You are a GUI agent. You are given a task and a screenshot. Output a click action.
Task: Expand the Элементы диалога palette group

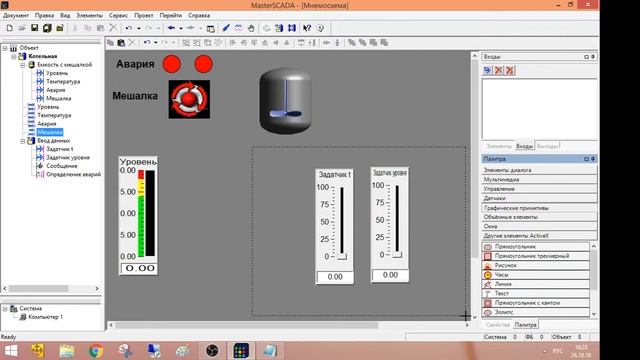tap(539, 170)
